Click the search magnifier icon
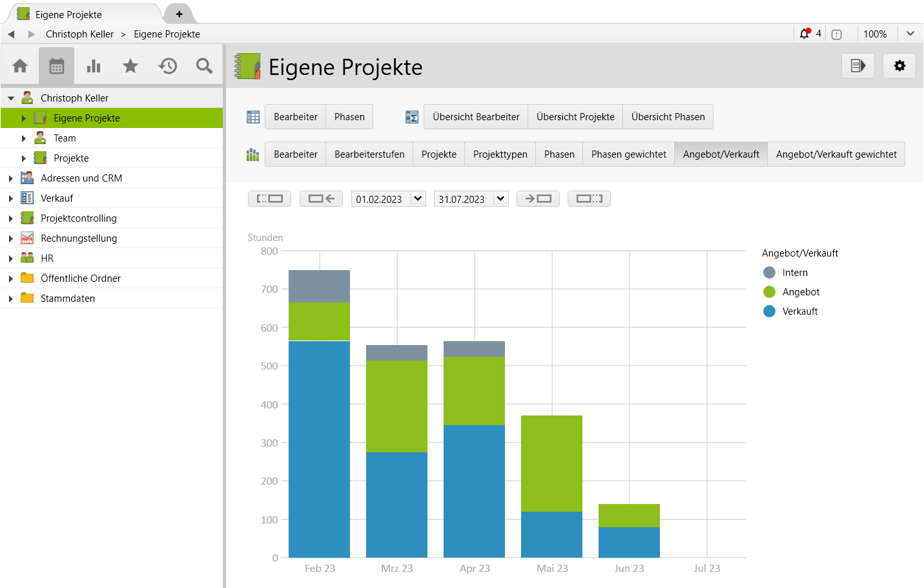The width and height of the screenshot is (924, 588). coord(205,66)
